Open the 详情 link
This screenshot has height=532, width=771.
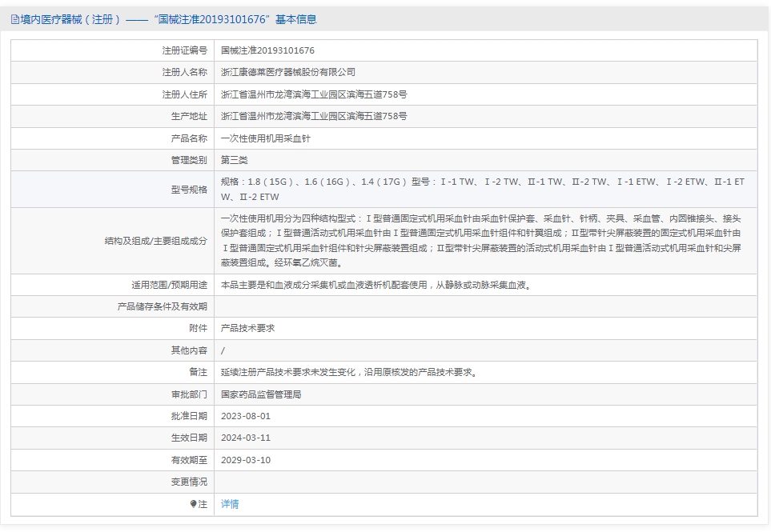click(230, 504)
